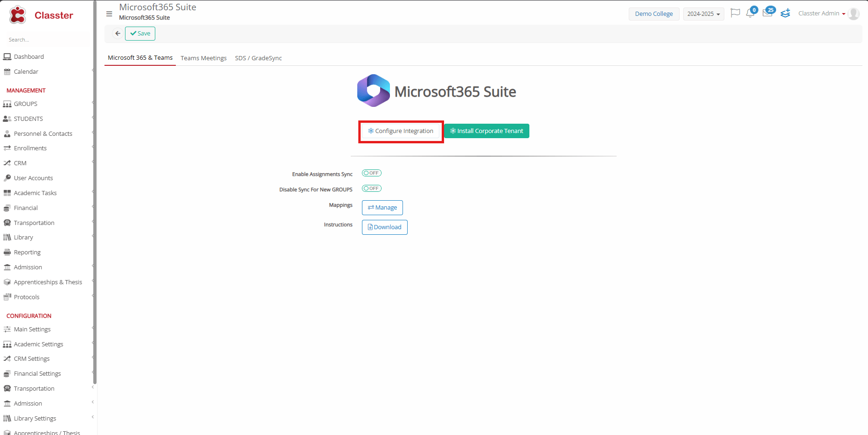Click the Microsoft365 Suite logo

(x=374, y=91)
